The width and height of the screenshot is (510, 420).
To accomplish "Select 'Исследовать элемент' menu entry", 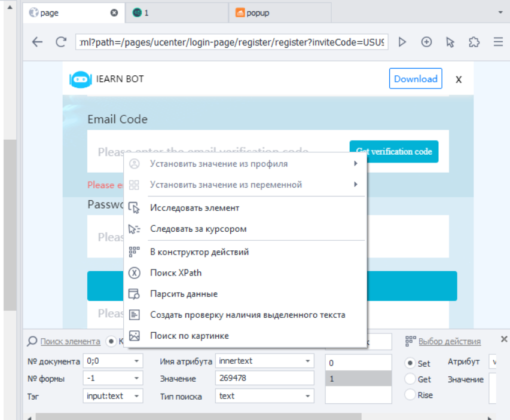I will coord(246,208).
